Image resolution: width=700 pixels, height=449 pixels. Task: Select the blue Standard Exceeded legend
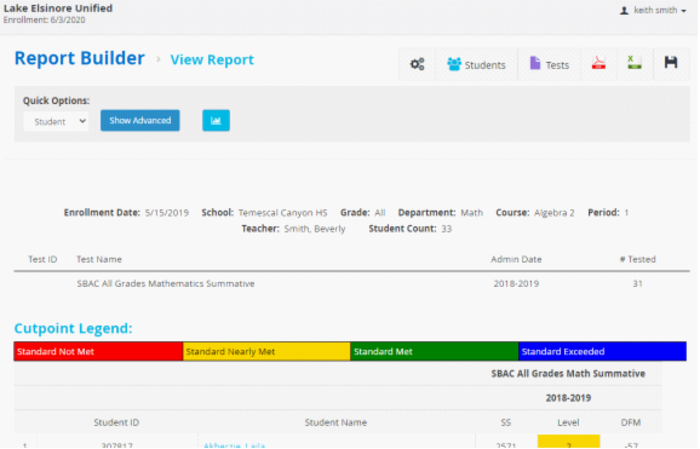point(602,352)
